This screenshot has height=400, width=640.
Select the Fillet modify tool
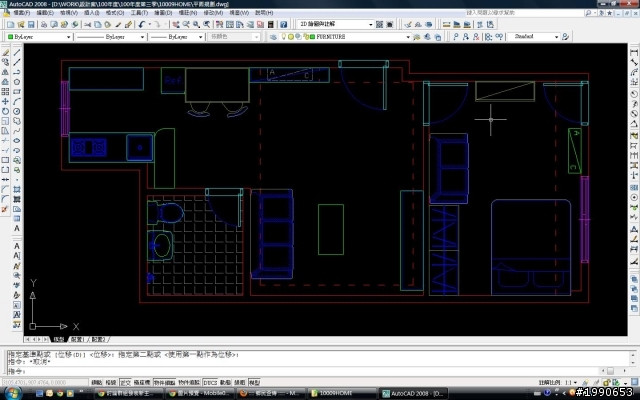pos(5,199)
